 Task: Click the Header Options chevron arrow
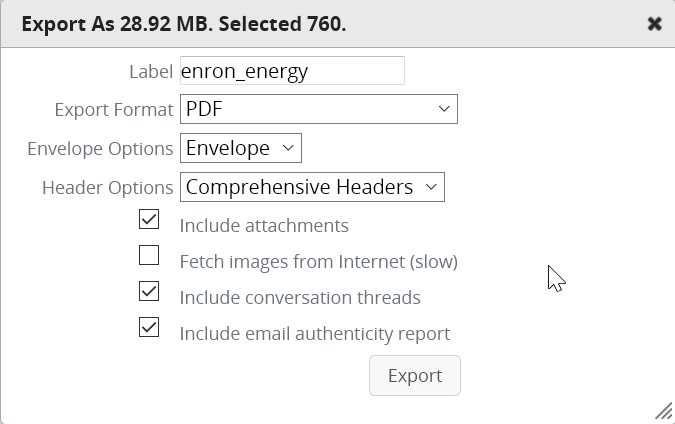[x=431, y=187]
